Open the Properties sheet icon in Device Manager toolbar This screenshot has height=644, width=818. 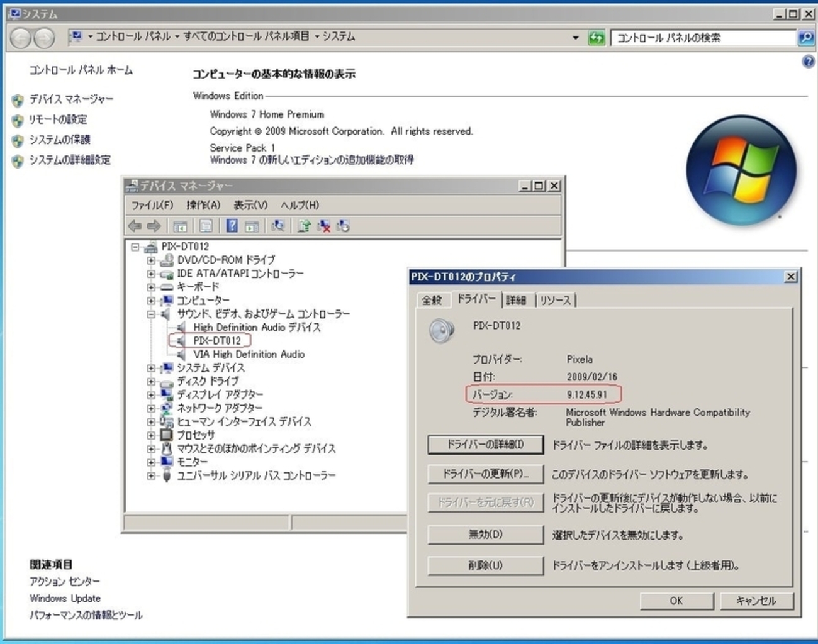click(206, 226)
